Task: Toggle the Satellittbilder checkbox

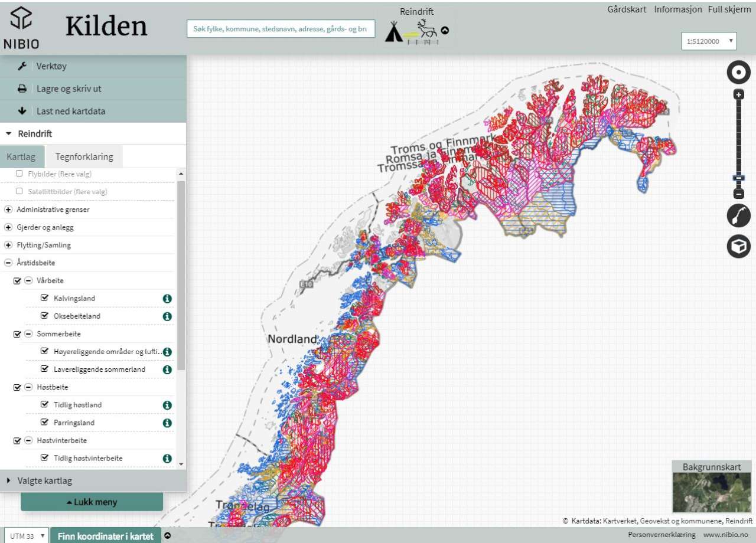Action: [19, 191]
